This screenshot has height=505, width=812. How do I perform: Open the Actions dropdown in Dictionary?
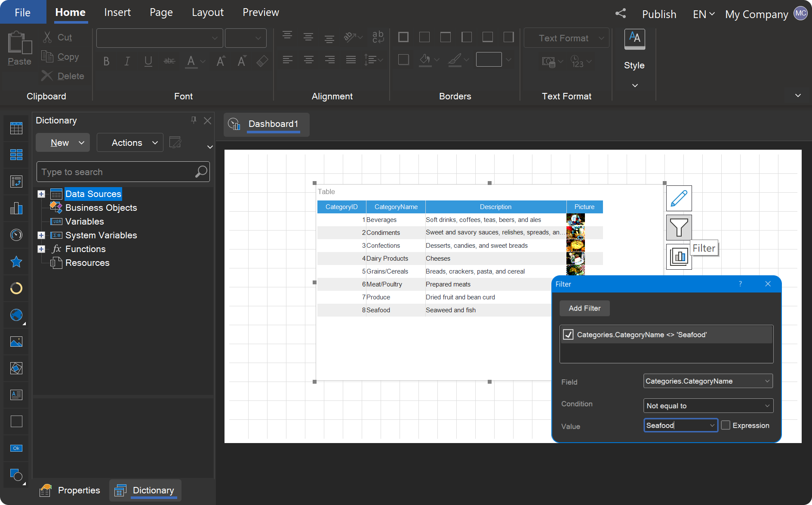click(130, 143)
